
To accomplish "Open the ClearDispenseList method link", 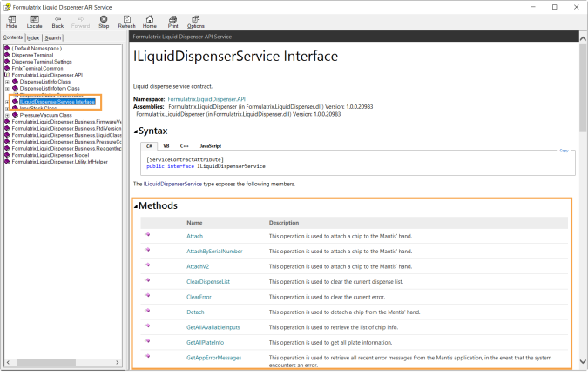I will [x=208, y=282].
